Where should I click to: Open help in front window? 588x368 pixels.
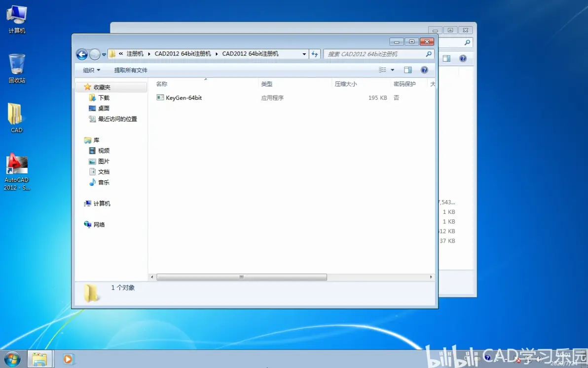click(x=424, y=70)
